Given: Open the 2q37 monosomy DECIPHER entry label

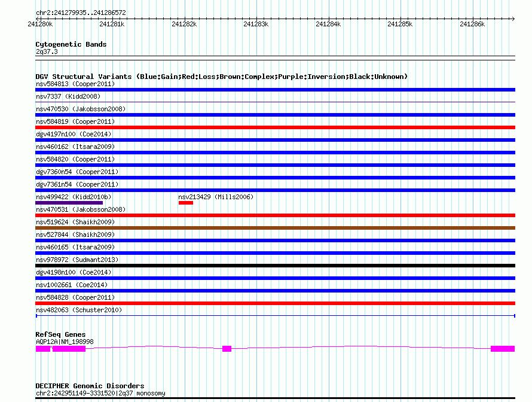Looking at the screenshot, I should pos(100,393).
